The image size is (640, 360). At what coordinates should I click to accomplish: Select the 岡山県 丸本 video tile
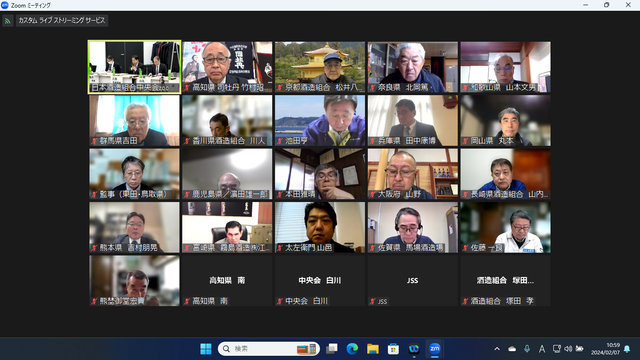[x=505, y=120]
